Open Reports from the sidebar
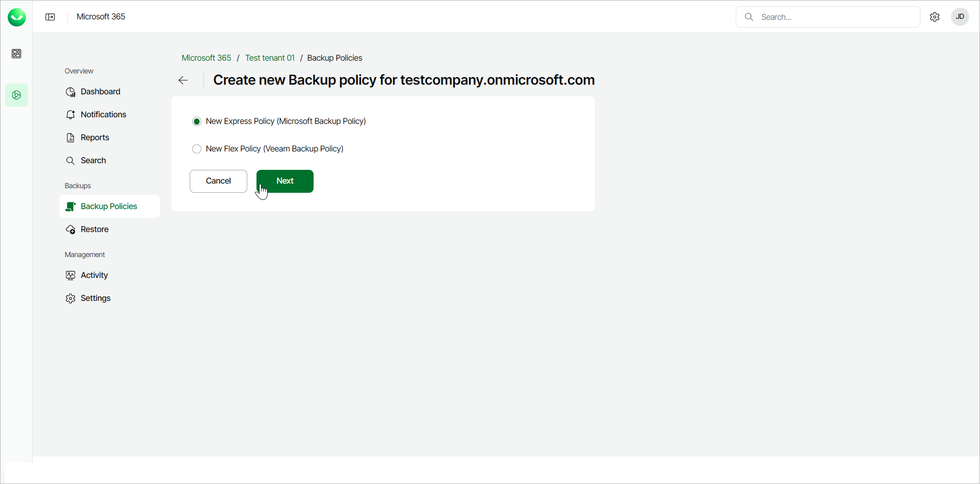Screen dimensions: 980x484 coord(110,138)
